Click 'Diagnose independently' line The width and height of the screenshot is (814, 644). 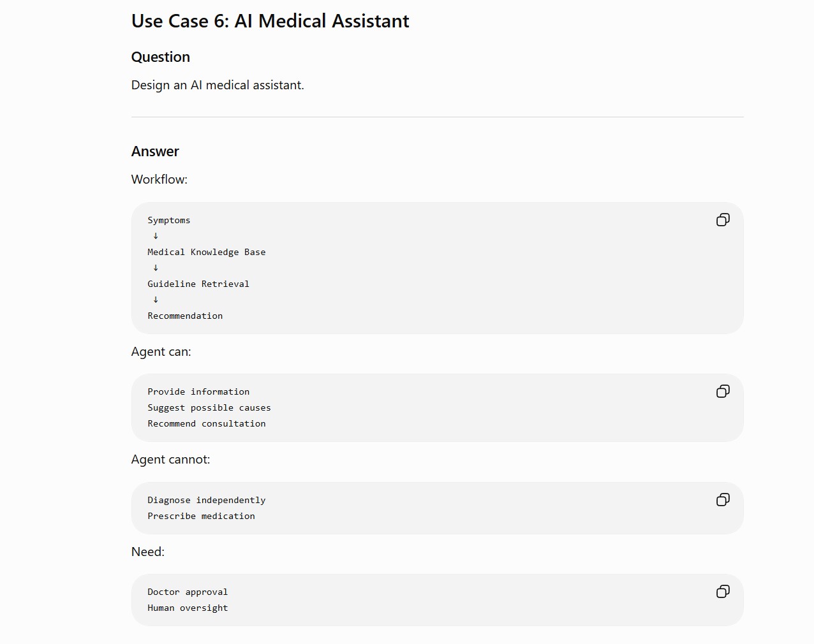click(207, 501)
